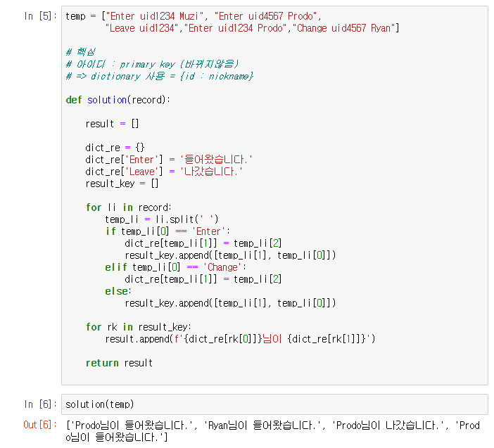
Task: Click the 'for rk in result_key:' line
Action: (139, 327)
